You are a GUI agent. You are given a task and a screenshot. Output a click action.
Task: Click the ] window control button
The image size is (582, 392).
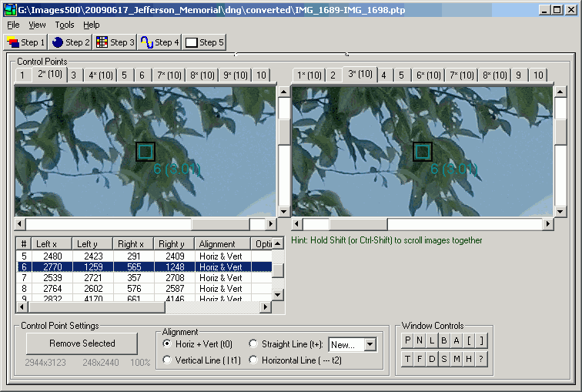(481, 340)
